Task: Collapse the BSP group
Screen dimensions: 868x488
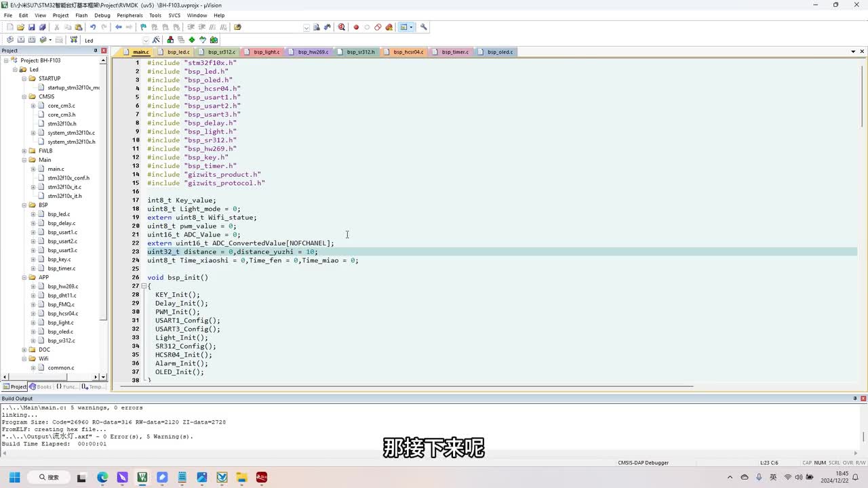Action: point(24,205)
